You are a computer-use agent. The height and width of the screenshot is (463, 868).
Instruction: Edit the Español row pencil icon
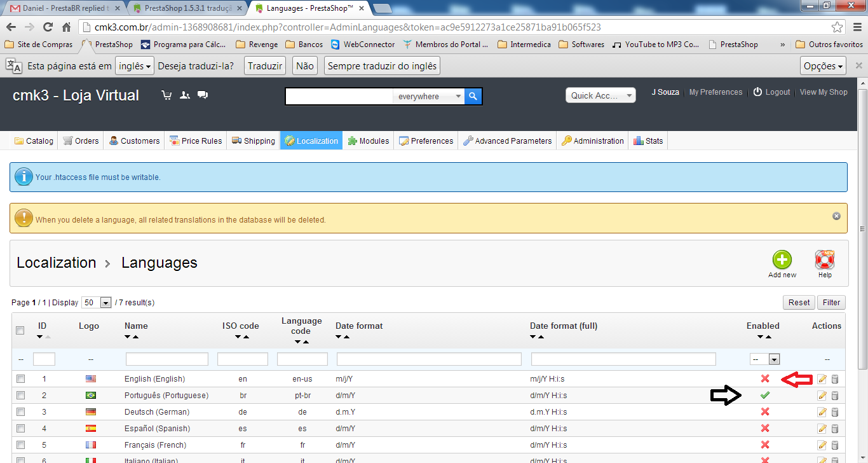tap(822, 429)
